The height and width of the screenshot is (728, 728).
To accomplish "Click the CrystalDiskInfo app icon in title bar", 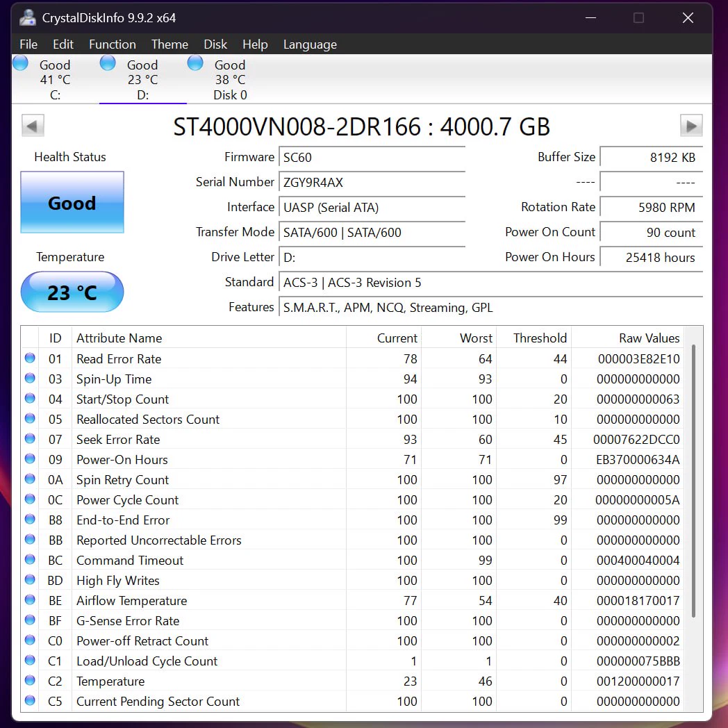I will pos(28,17).
